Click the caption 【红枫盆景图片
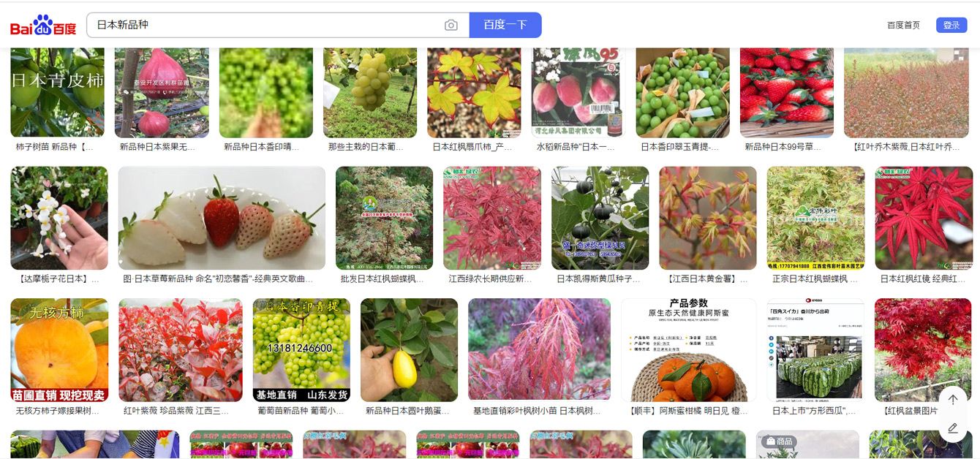Image resolution: width=980 pixels, height=459 pixels. point(911,411)
